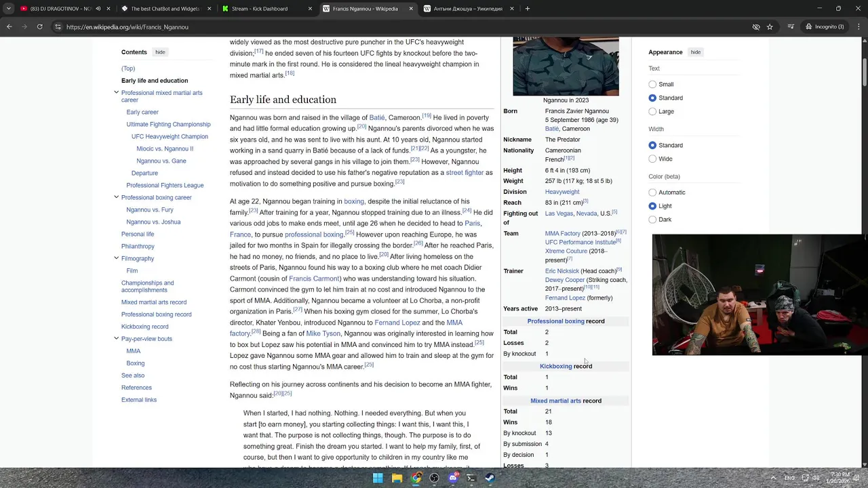Viewport: 868px width, 488px height.
Task: Open a new browser tab
Action: click(528, 9)
